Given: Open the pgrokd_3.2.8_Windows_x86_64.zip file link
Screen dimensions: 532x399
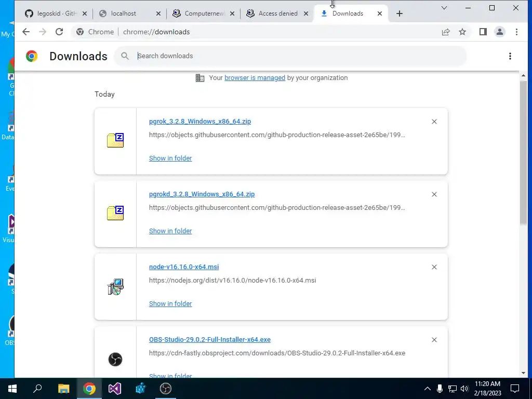Looking at the screenshot, I should coord(202,194).
